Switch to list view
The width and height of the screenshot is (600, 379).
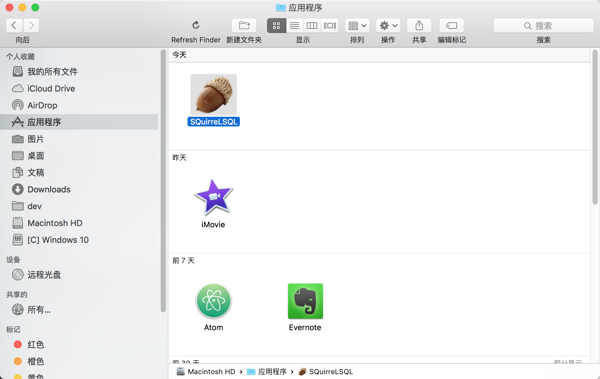pyautogui.click(x=294, y=26)
